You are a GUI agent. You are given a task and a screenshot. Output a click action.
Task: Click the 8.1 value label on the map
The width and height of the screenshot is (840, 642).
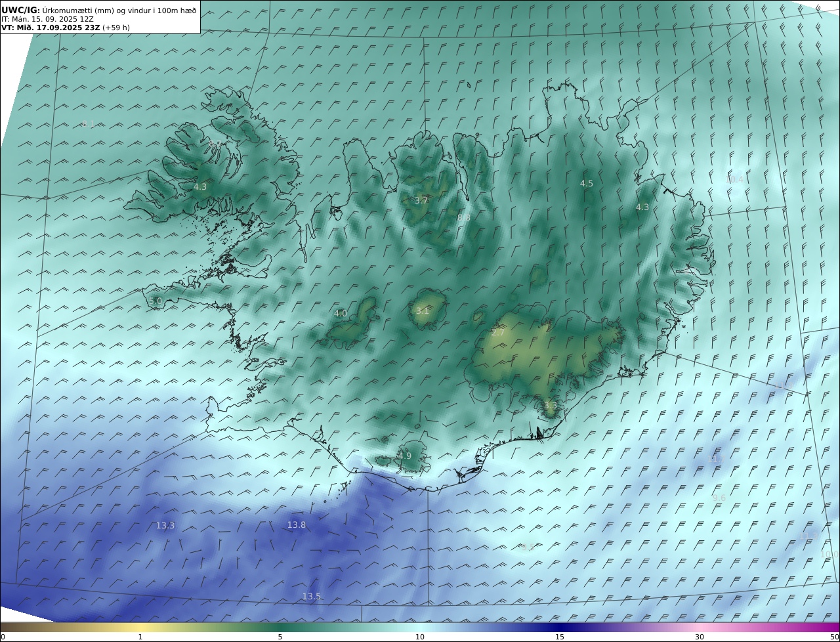pyautogui.click(x=88, y=124)
